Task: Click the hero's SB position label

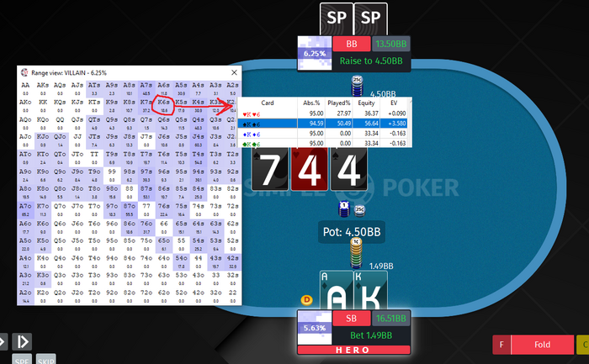Action: [x=351, y=319]
